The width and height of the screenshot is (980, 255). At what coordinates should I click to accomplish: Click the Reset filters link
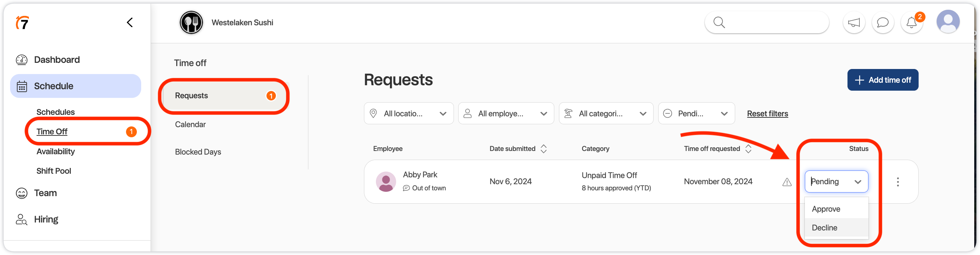pos(767,113)
